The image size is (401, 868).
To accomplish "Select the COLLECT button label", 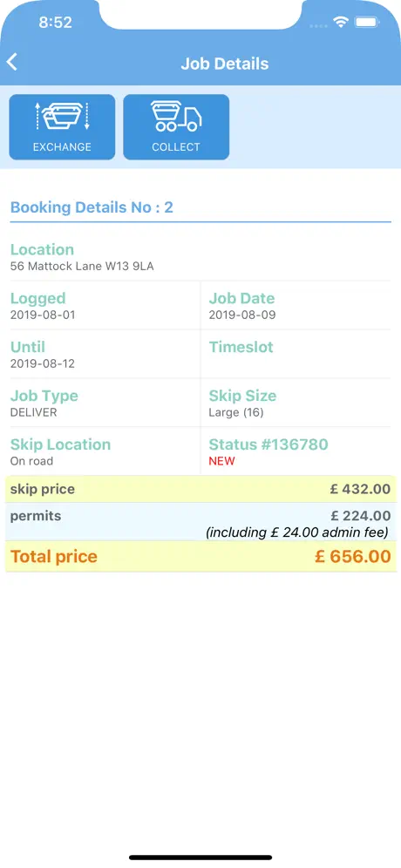I will point(176,147).
